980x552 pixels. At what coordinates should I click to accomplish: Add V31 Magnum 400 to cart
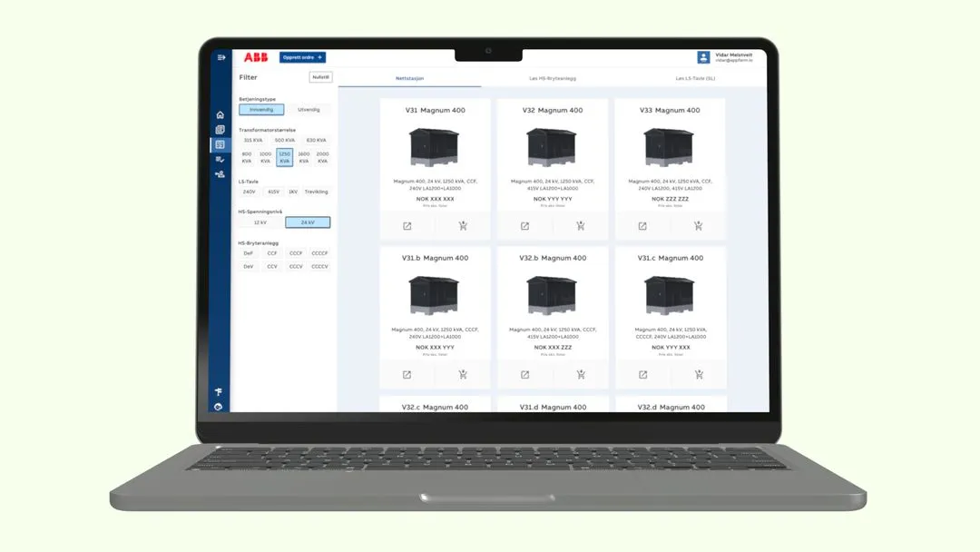[x=463, y=226]
